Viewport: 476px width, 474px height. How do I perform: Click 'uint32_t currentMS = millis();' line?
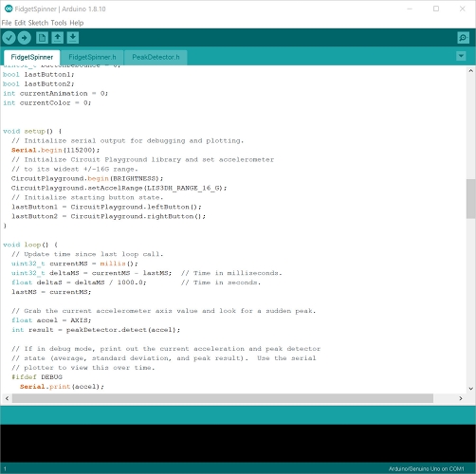click(x=74, y=264)
